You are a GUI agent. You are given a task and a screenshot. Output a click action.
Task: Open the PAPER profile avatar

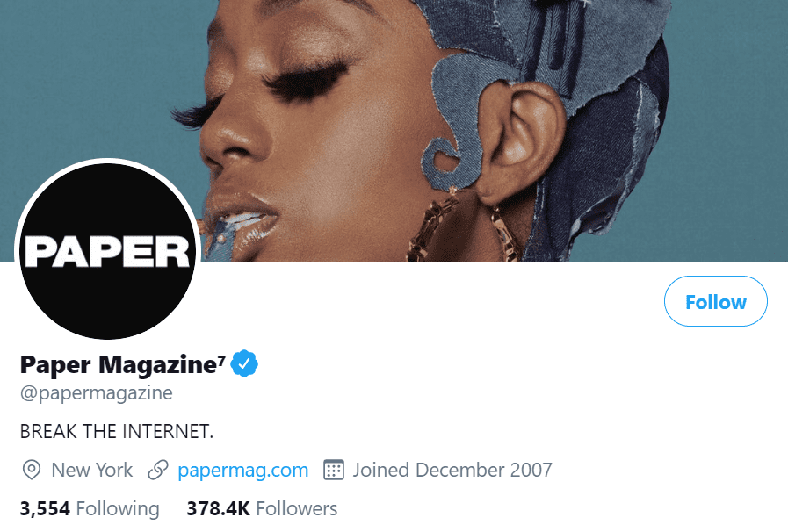(x=107, y=251)
